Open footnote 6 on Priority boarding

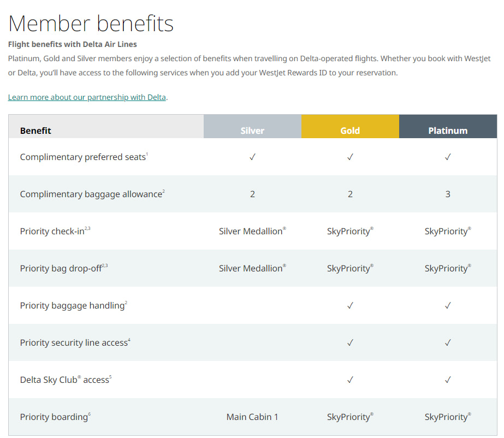pos(91,413)
